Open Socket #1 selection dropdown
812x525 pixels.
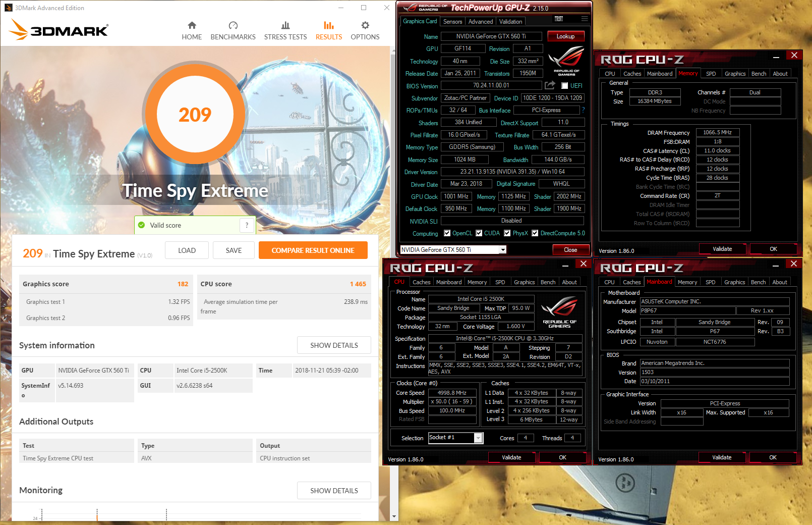point(478,438)
